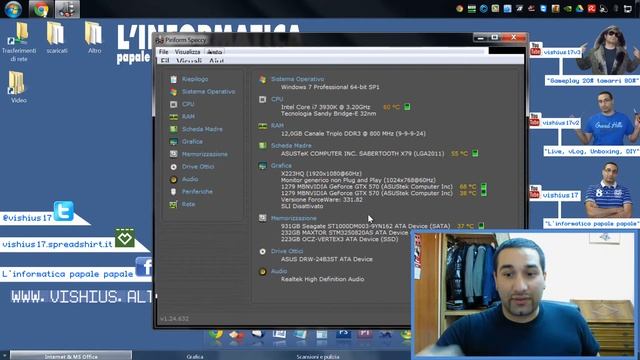Select the 931GB Seagate ST1000DM003 drive line
This screenshot has height=360, width=640.
click(365, 226)
